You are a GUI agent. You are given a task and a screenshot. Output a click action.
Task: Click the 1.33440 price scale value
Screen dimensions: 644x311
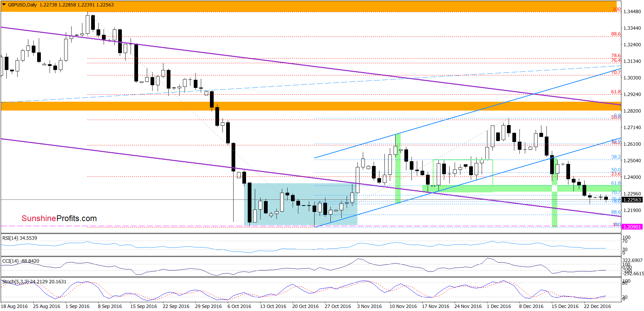(632, 28)
